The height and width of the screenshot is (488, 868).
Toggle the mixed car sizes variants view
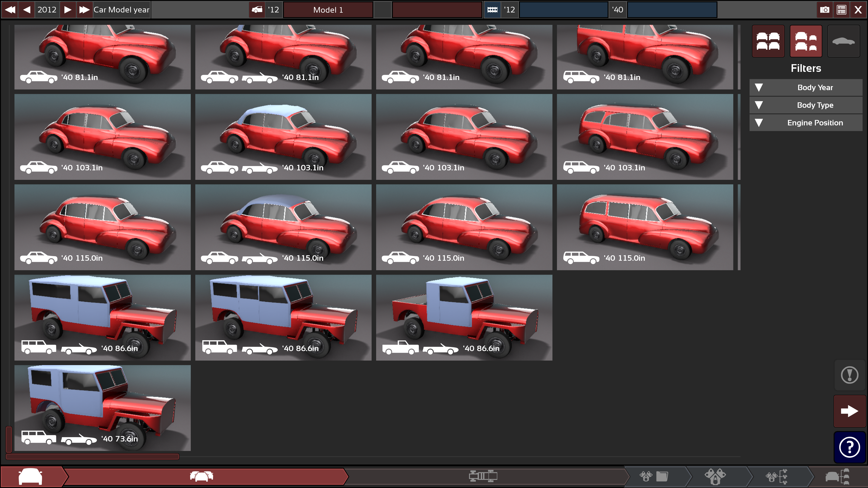pos(806,41)
